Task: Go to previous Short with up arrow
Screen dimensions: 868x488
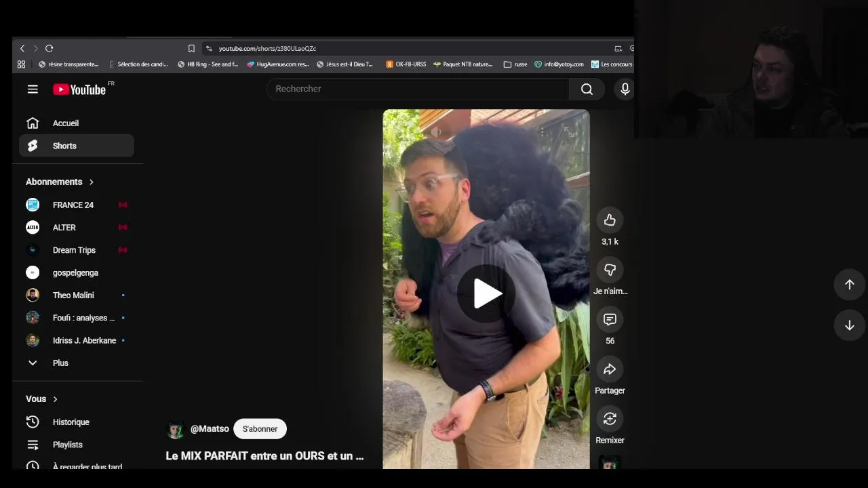Action: tap(849, 285)
